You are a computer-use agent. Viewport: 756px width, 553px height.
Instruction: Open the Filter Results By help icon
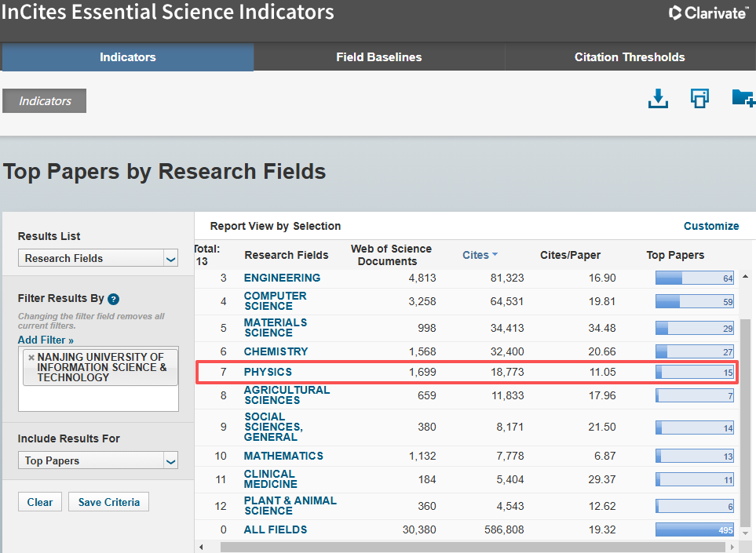tap(113, 299)
